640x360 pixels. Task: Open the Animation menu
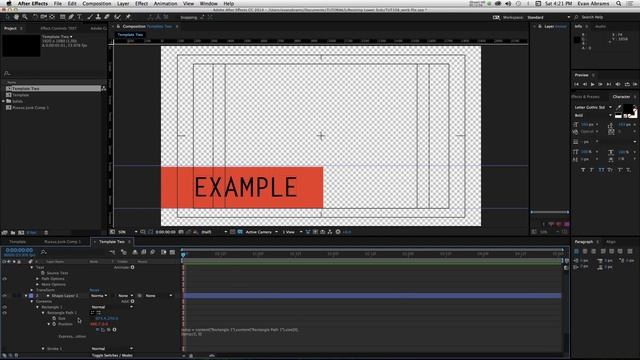pos(165,3)
